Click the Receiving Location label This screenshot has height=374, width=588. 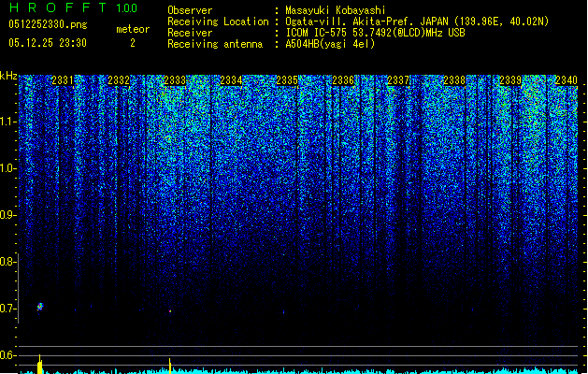point(218,22)
